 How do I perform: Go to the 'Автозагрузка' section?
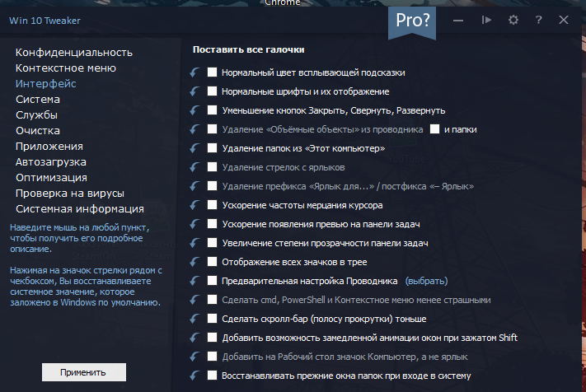pyautogui.click(x=51, y=162)
